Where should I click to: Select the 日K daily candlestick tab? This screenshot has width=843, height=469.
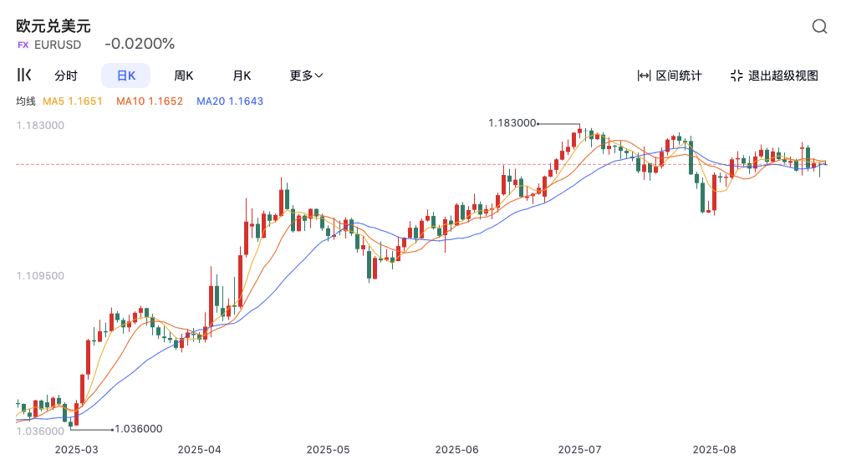coord(126,76)
